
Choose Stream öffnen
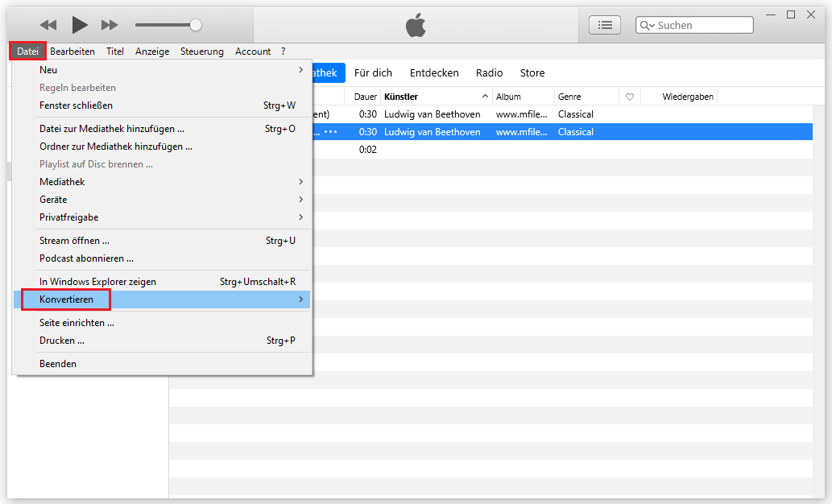tap(162, 241)
